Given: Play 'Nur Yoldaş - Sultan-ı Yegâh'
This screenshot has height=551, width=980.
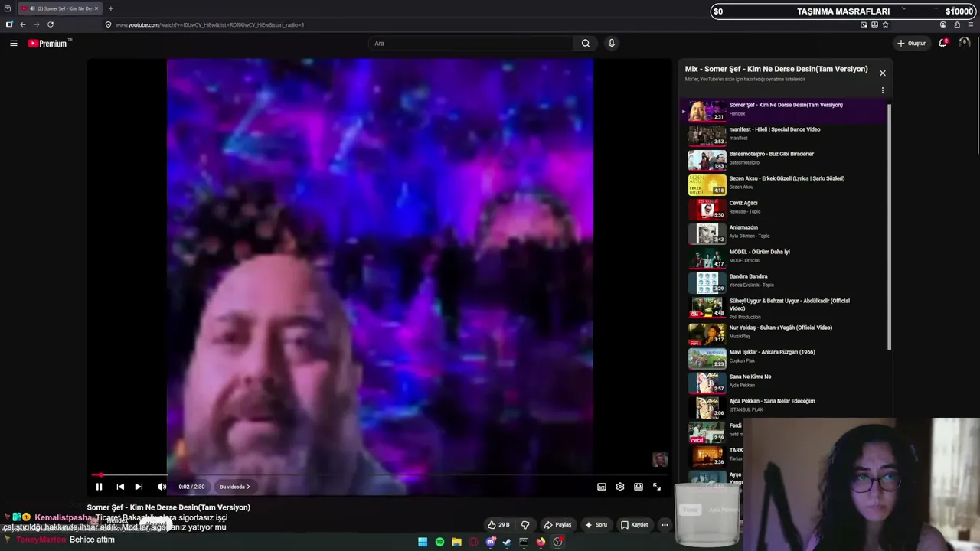Looking at the screenshot, I should pyautogui.click(x=784, y=334).
